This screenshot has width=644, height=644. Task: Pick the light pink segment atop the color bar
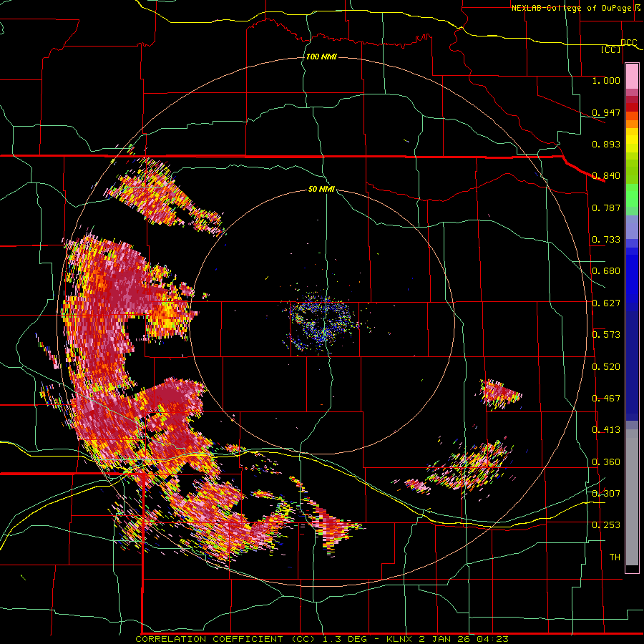632,76
